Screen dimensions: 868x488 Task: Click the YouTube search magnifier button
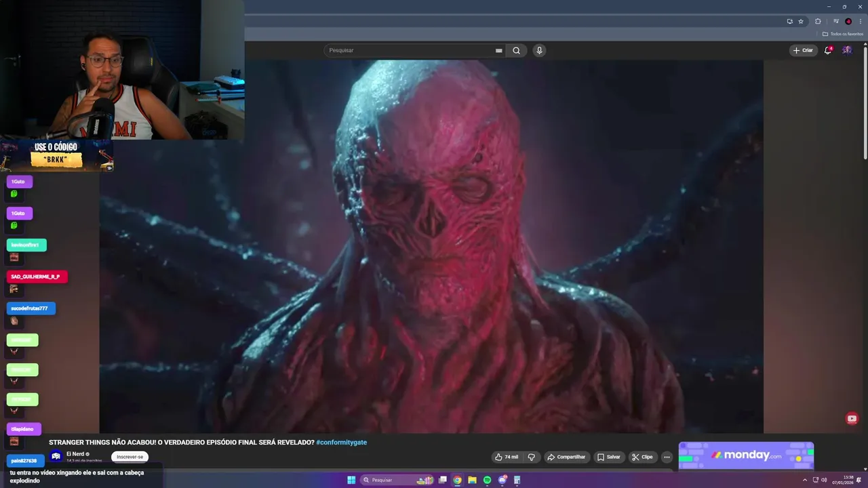coord(516,50)
